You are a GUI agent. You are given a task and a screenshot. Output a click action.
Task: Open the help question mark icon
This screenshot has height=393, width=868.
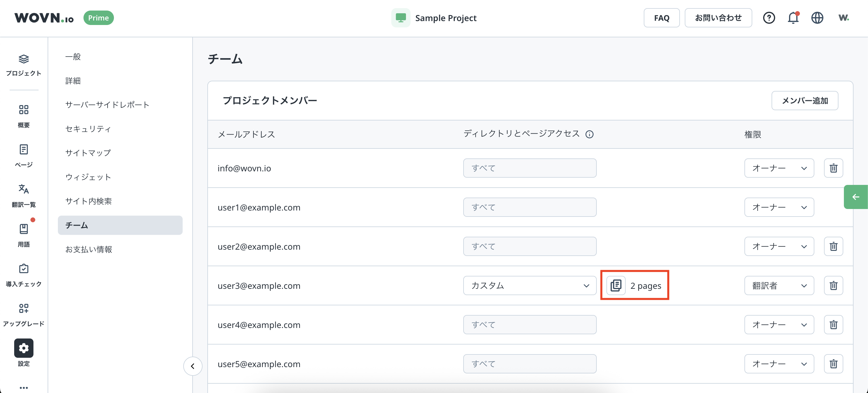click(769, 18)
